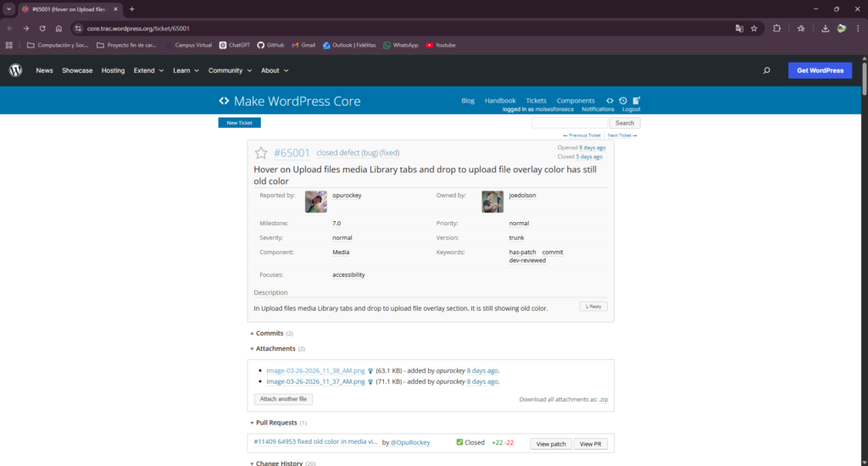Screen dimensions: 868x466
Task: Go to the Blog tab
Action: point(468,101)
